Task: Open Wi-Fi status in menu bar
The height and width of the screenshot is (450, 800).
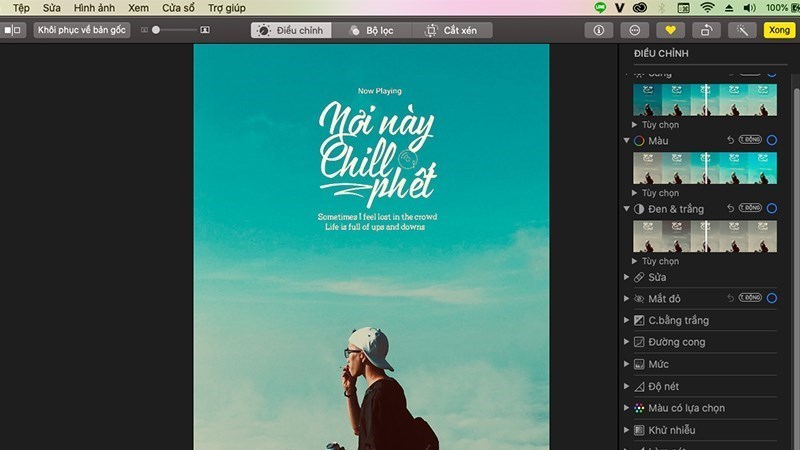Action: coord(707,8)
